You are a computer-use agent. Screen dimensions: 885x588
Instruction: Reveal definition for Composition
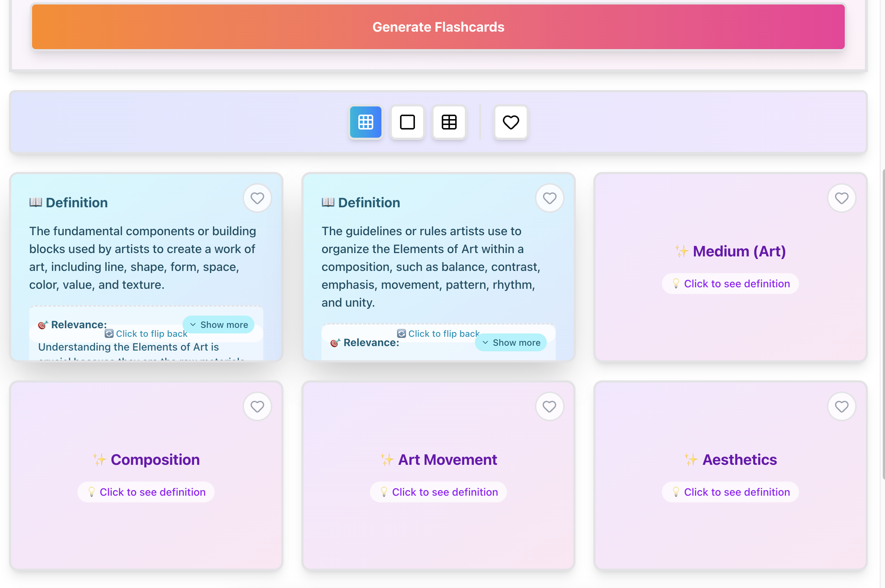(x=146, y=492)
